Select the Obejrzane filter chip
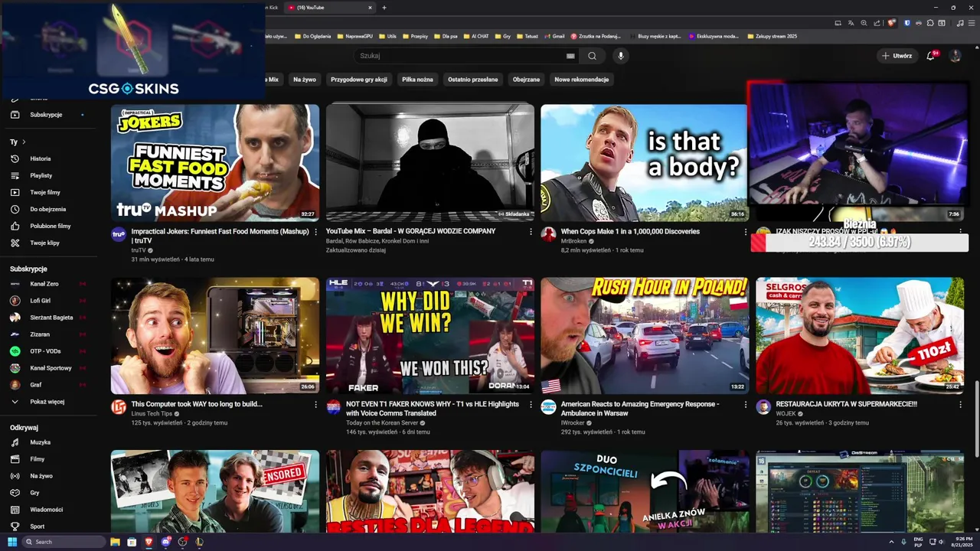The width and height of the screenshot is (980, 551). click(526, 80)
